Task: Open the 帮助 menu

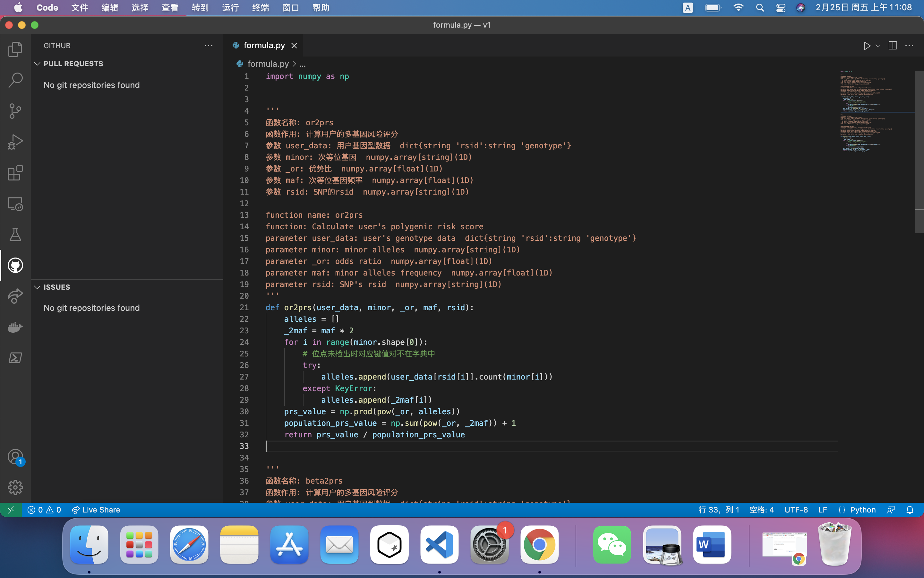Action: point(321,8)
